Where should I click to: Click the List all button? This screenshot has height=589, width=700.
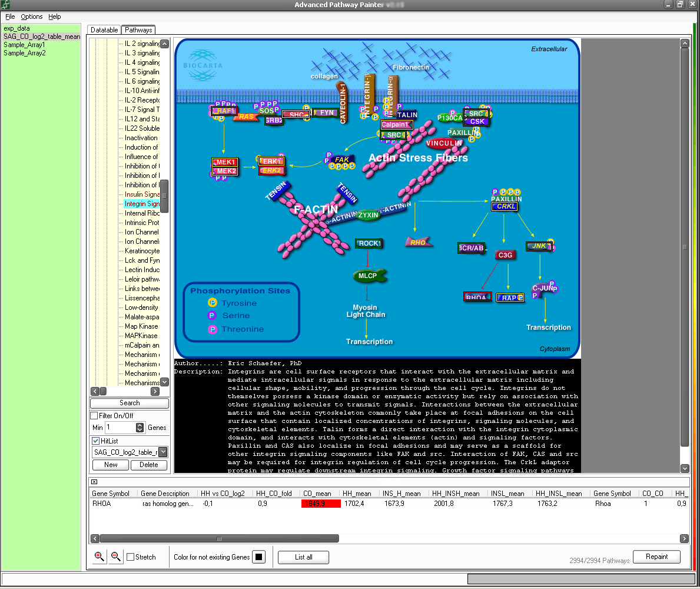click(303, 557)
